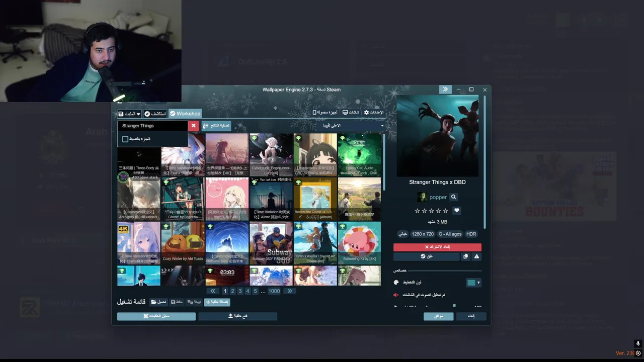Rate wallpaper with first star
Viewport: 644px width, 362px height.
coord(417,211)
